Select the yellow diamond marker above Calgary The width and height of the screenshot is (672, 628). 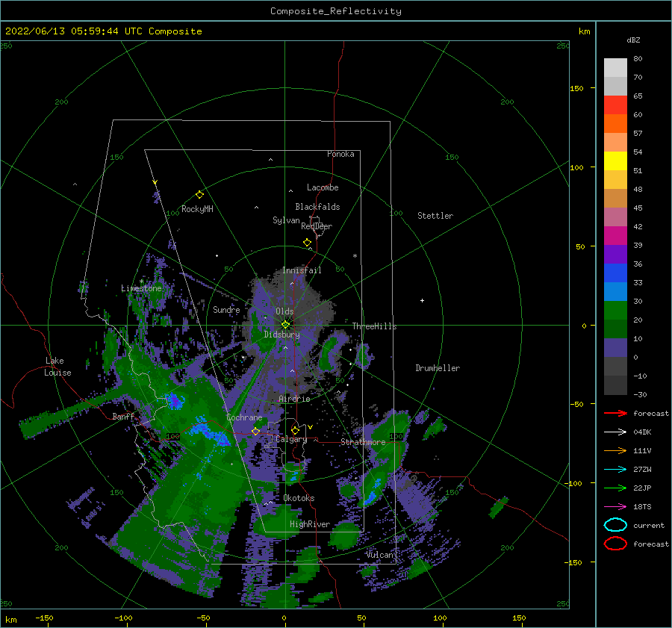click(295, 430)
